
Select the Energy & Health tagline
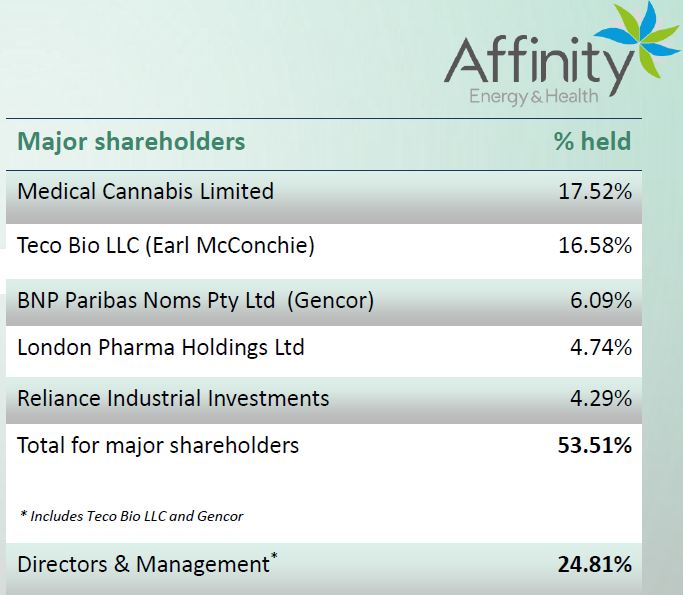(534, 97)
